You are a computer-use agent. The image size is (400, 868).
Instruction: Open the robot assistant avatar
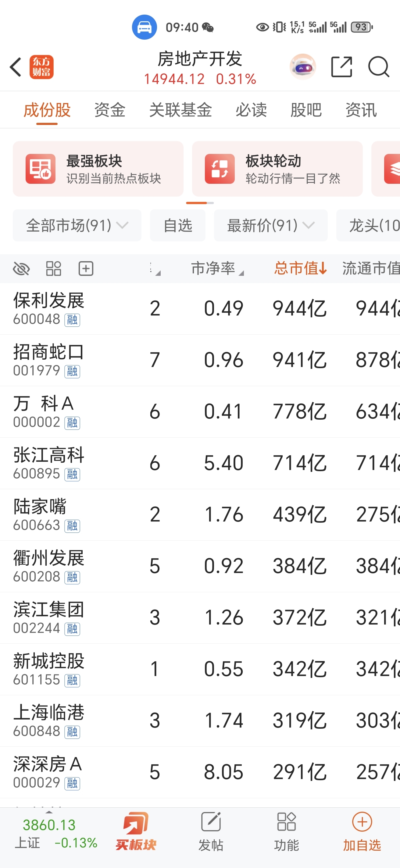(x=303, y=67)
